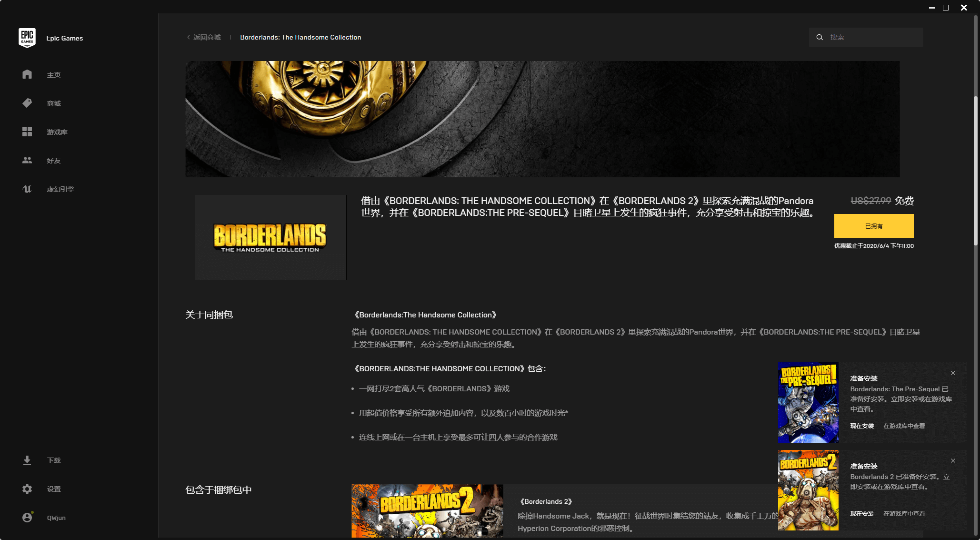Screen dimensions: 980x540
Task: Click the 优惠截止于2020/6/4 deadline text
Action: point(874,246)
